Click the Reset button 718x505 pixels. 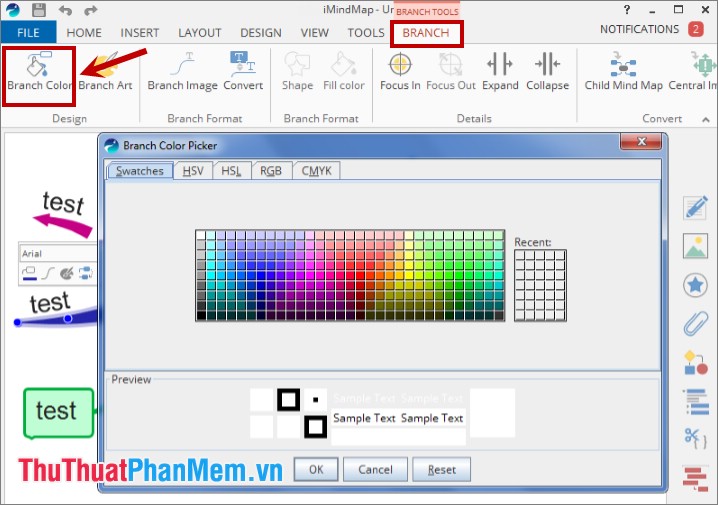tap(441, 469)
